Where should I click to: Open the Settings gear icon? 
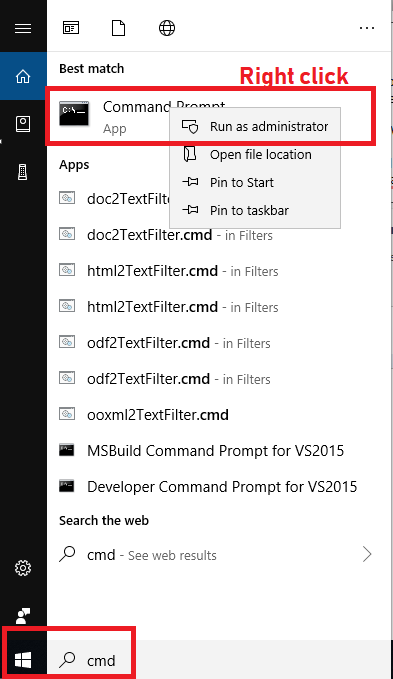pos(23,568)
